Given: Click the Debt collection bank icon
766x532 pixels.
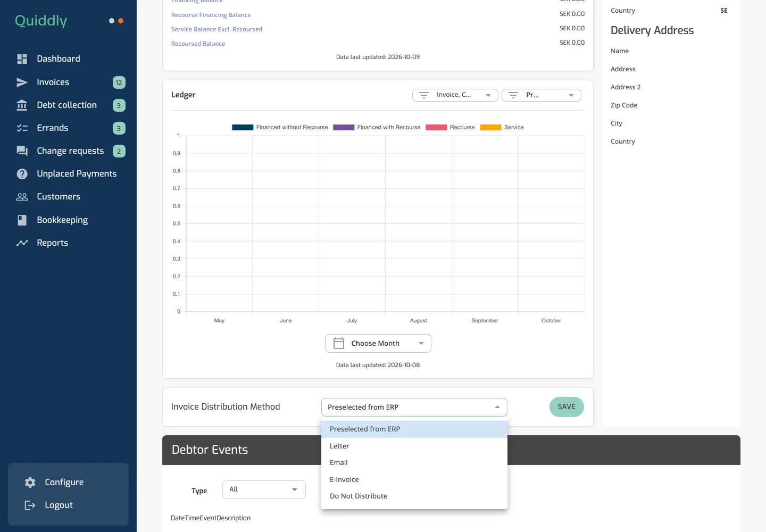Looking at the screenshot, I should coord(22,105).
